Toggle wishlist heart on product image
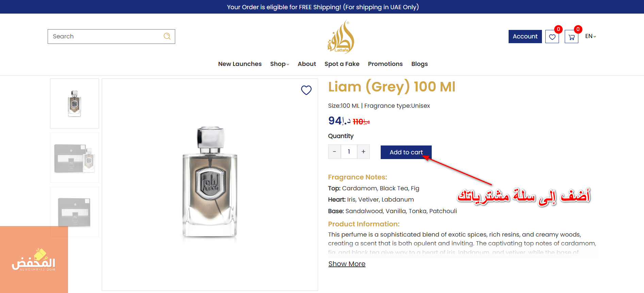Image resolution: width=644 pixels, height=293 pixels. [306, 90]
